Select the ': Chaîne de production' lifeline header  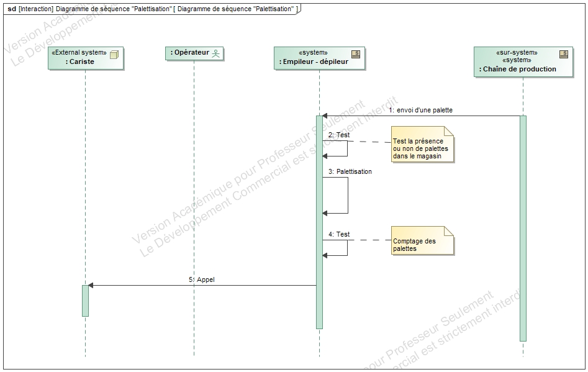[523, 62]
